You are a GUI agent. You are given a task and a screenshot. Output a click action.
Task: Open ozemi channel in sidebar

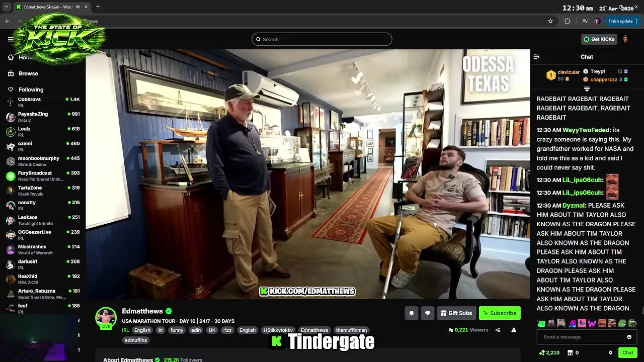click(x=43, y=146)
